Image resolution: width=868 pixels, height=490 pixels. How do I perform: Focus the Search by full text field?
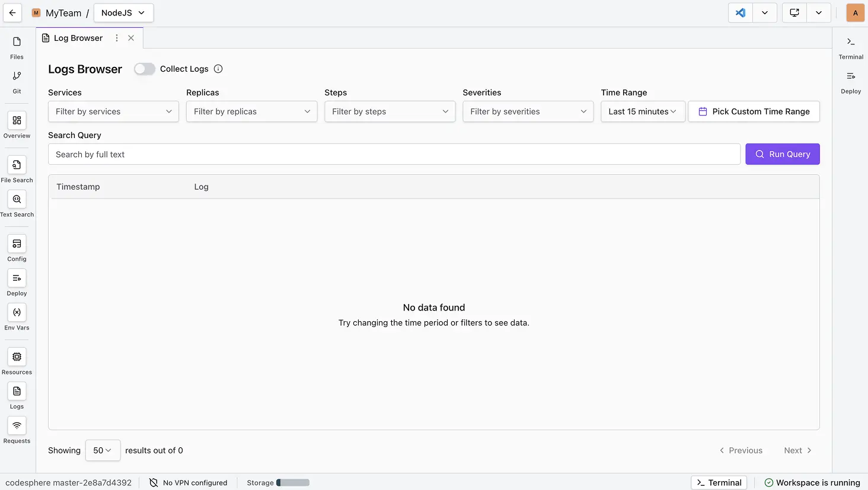click(x=394, y=154)
